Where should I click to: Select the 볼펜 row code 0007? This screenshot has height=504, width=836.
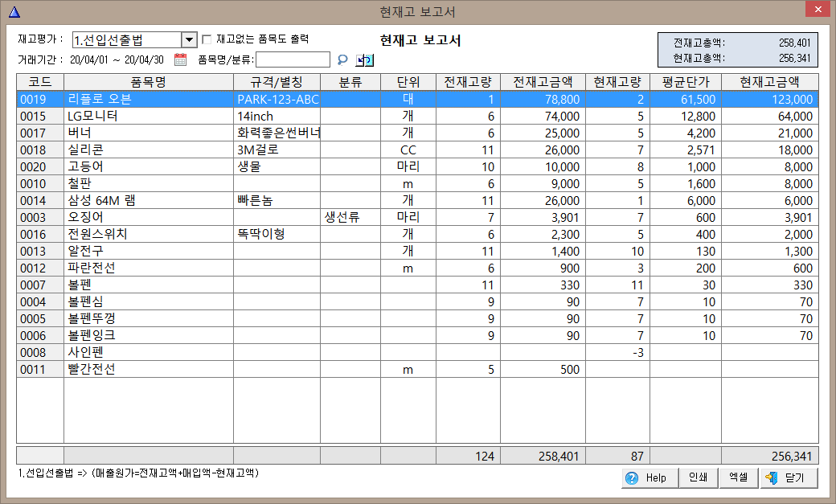(x=417, y=285)
